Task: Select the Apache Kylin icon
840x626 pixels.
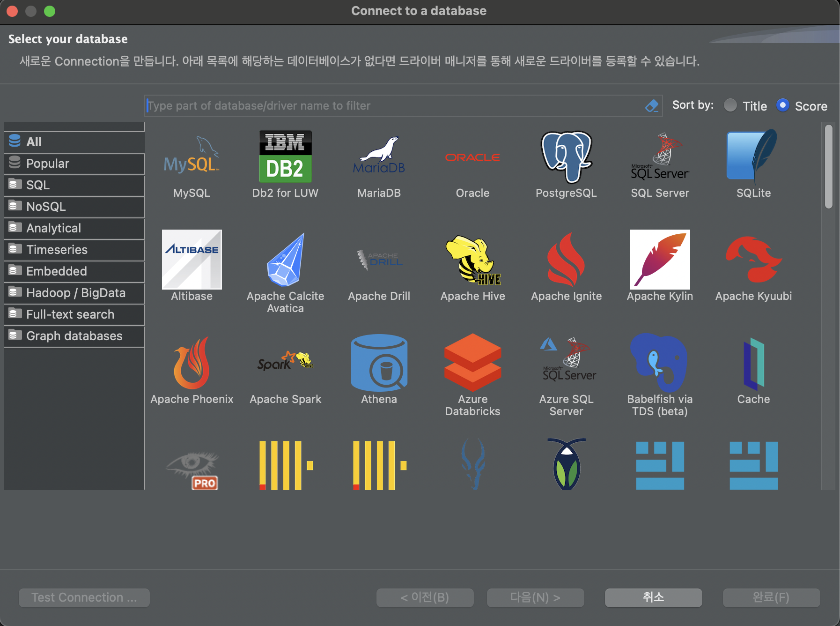Action: coord(660,260)
